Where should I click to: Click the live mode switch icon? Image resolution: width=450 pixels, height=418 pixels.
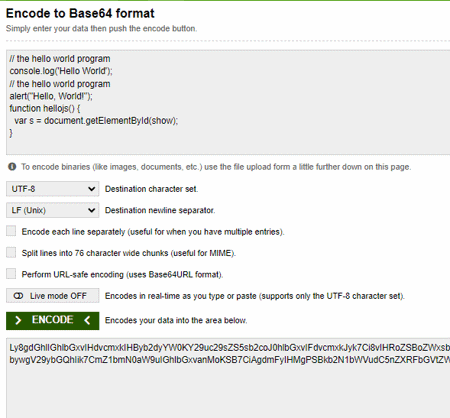(18, 296)
